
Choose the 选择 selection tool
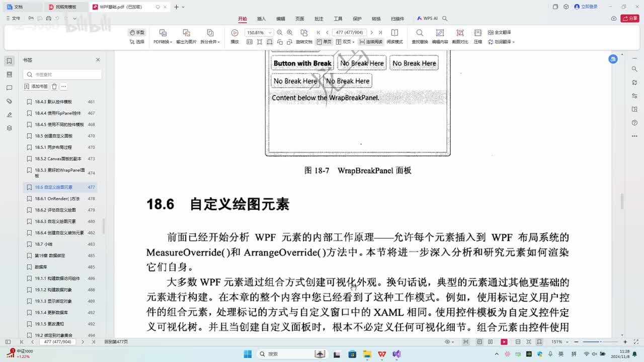[136, 42]
